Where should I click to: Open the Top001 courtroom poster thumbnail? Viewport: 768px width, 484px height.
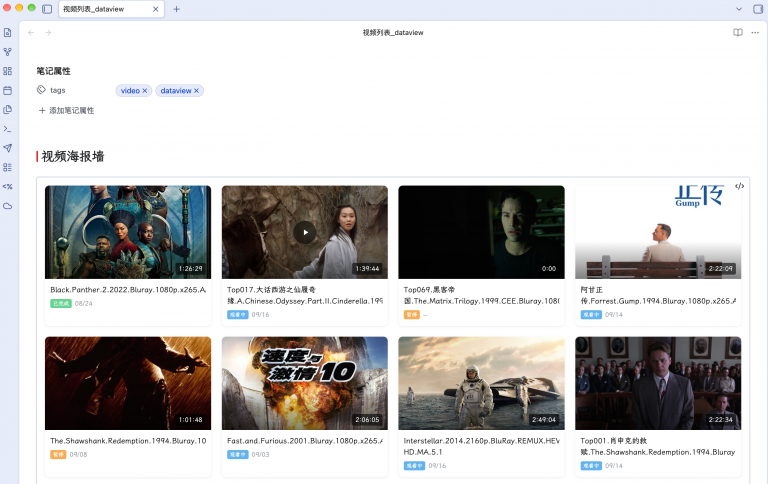pos(658,383)
